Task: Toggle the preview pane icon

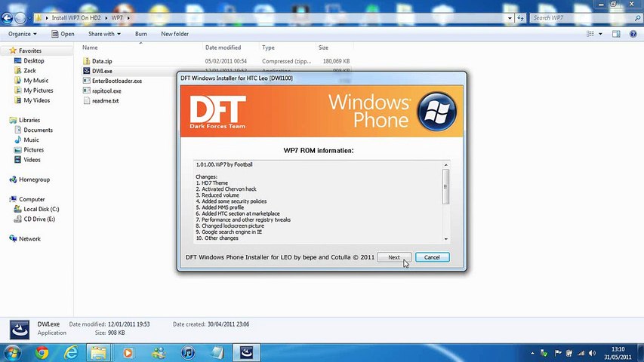Action: tap(616, 34)
